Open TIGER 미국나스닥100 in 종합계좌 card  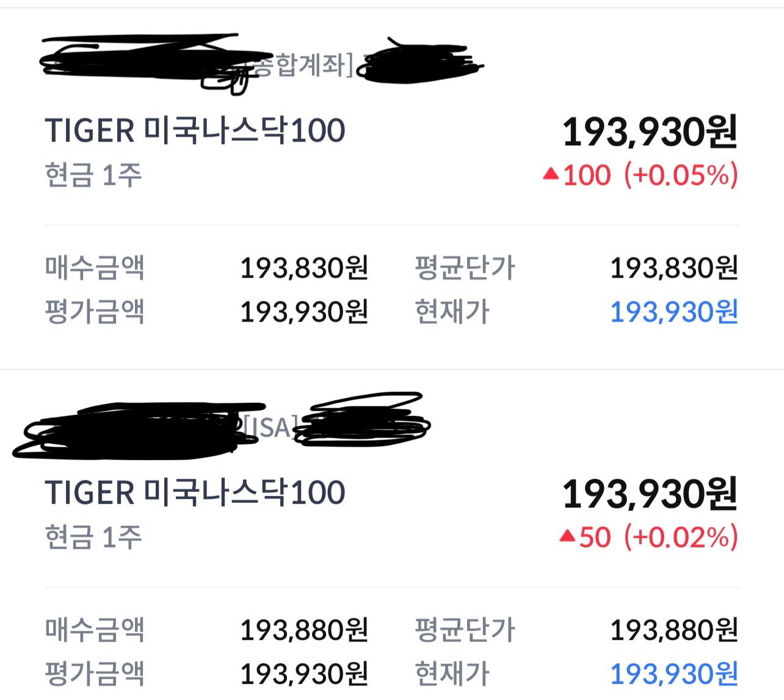tap(195, 131)
